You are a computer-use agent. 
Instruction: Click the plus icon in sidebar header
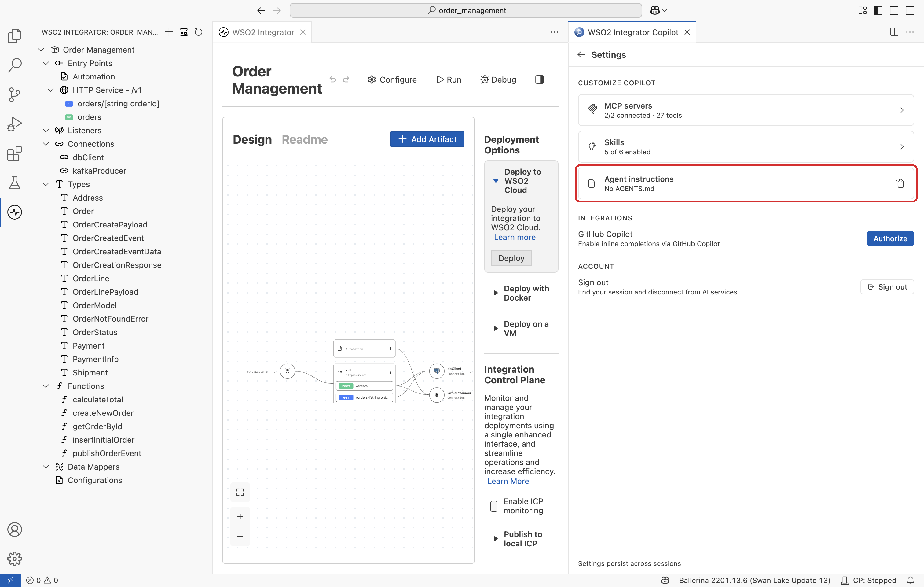169,32
